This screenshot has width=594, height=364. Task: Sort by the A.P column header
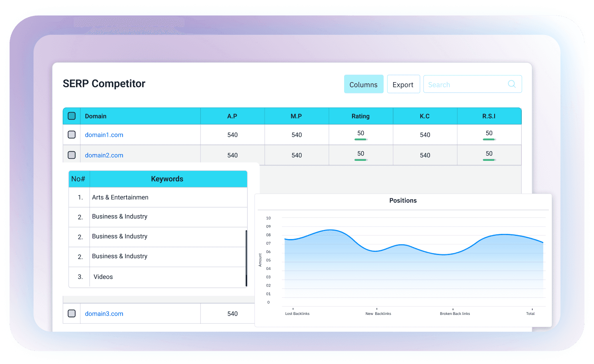[232, 116]
